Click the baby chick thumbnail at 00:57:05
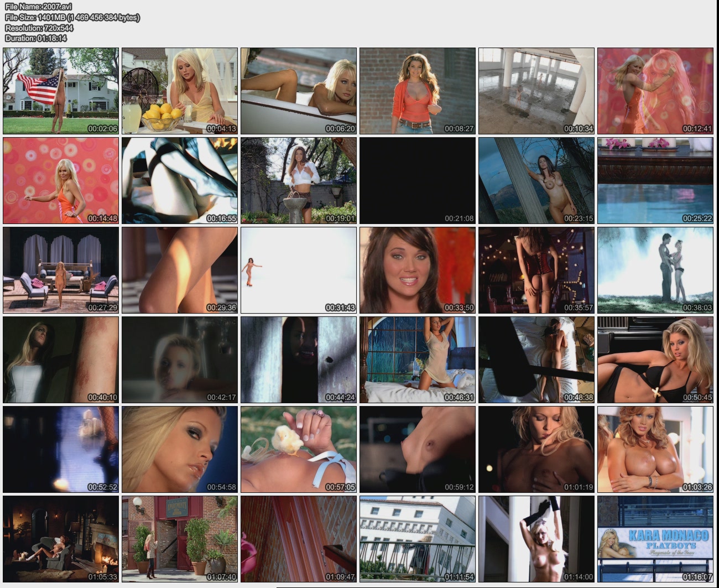Screen dimensions: 719x588 point(299,449)
